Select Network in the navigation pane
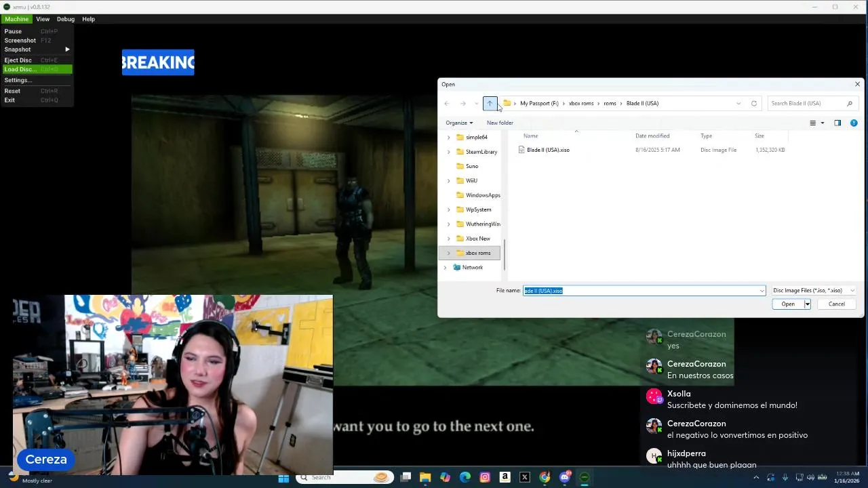 [x=472, y=267]
